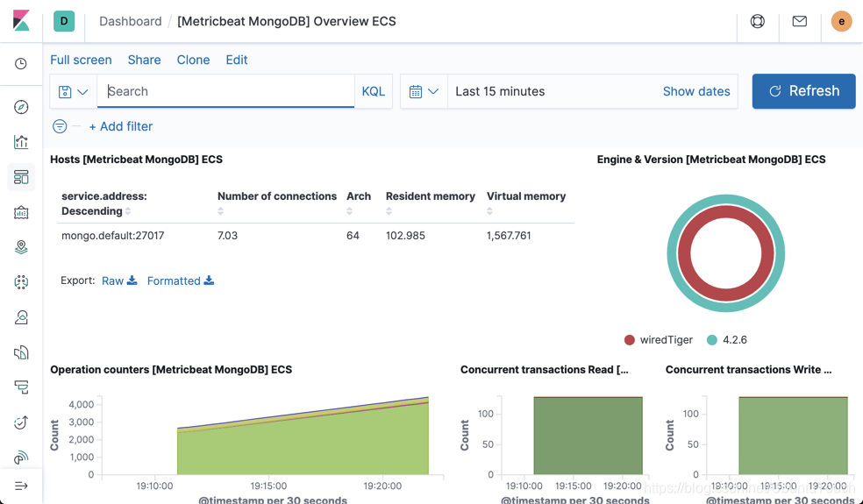Open saved queries dropdown
Screen dimensions: 863x504
(x=73, y=91)
